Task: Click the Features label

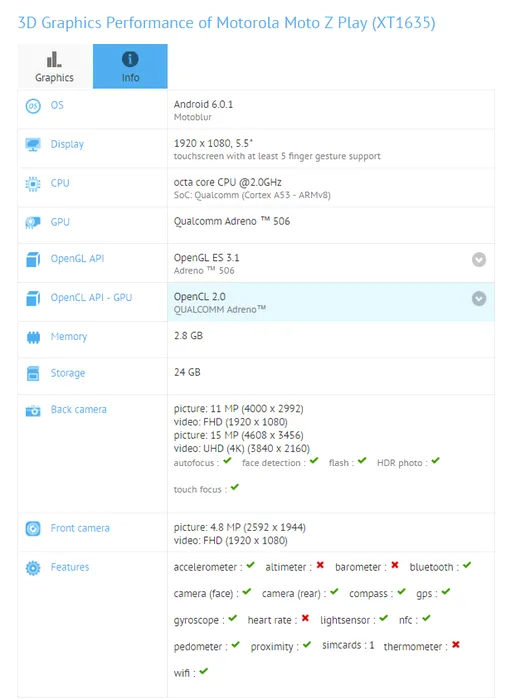Action: [70, 567]
